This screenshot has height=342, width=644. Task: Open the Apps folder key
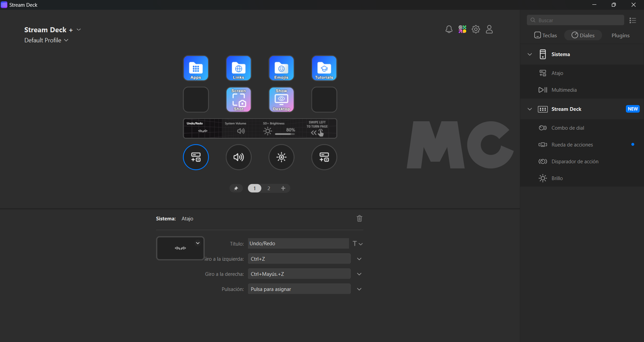[x=196, y=68]
